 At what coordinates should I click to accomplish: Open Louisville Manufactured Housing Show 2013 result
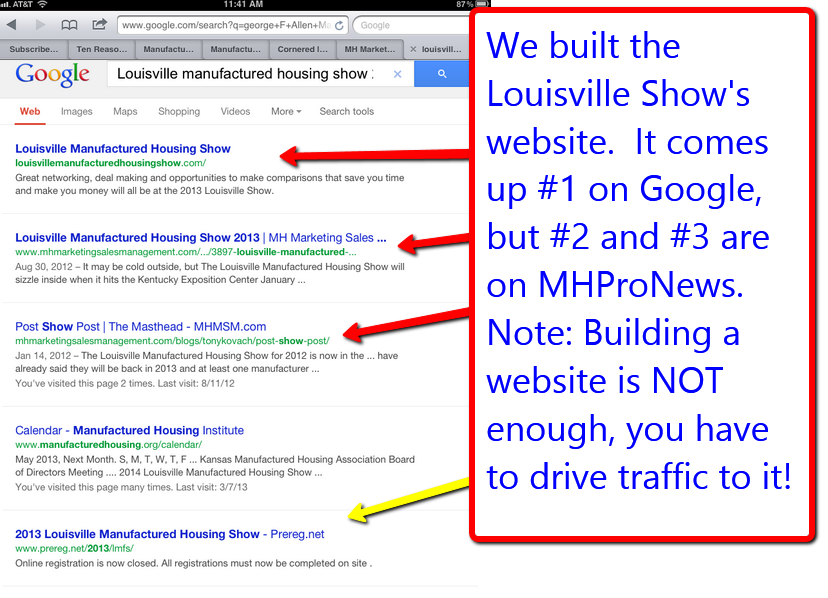coord(201,238)
